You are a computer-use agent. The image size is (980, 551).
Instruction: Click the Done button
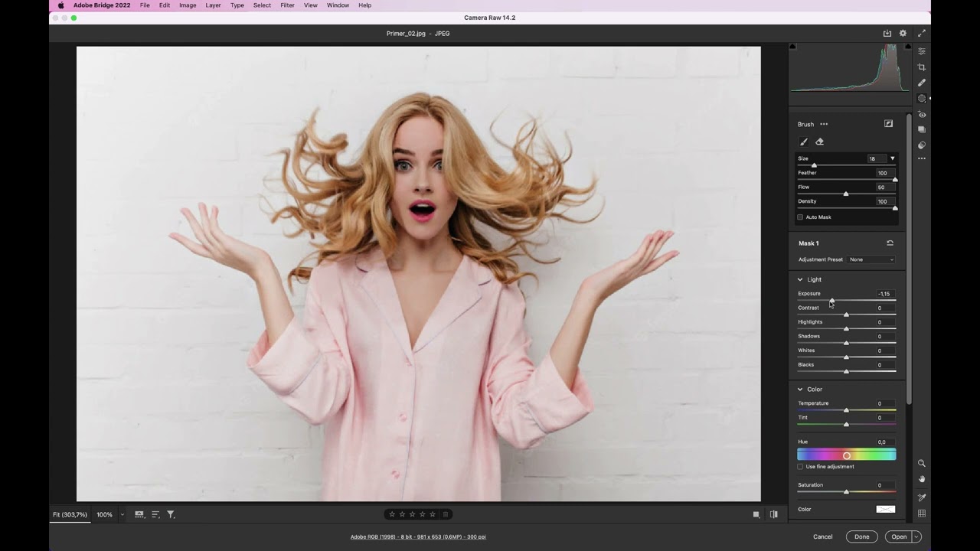(861, 536)
